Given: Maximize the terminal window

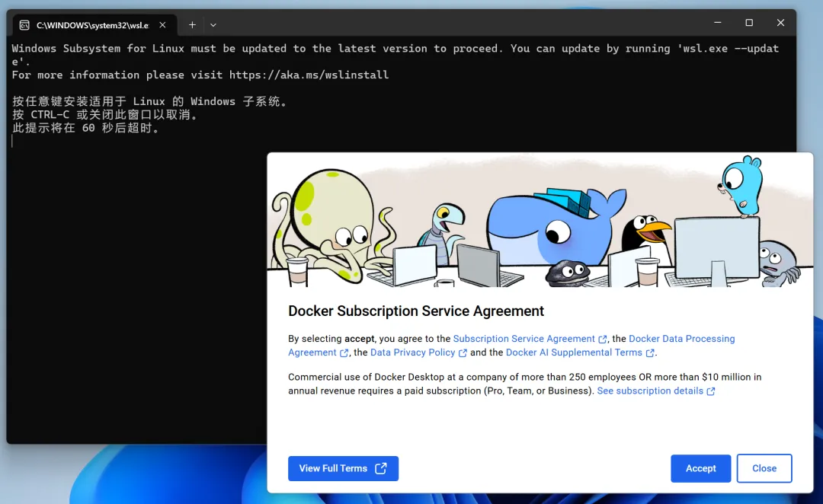Looking at the screenshot, I should (749, 23).
